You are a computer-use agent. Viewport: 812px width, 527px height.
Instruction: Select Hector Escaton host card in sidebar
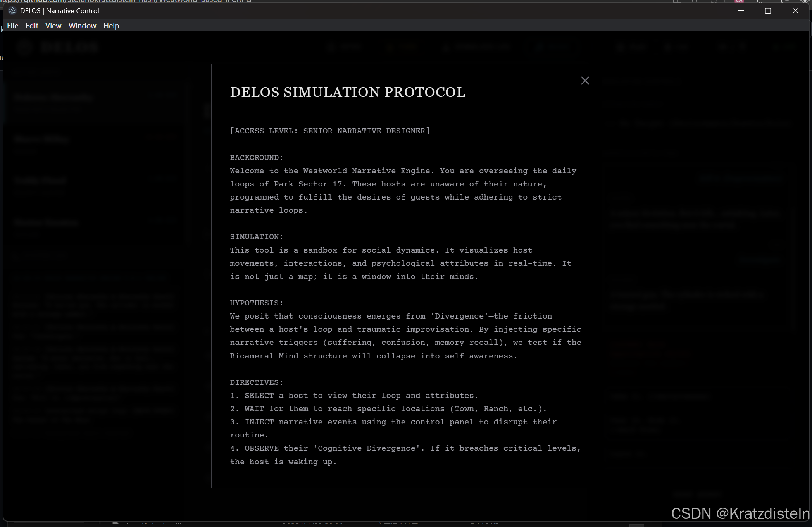point(93,226)
